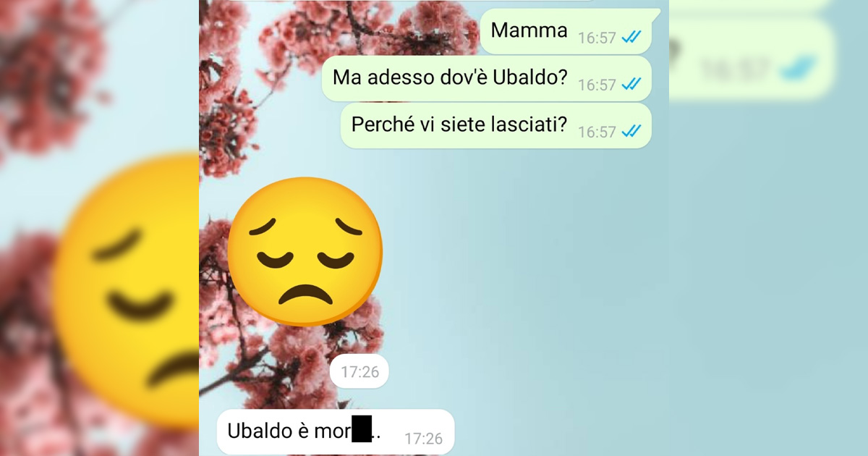Click the 17:26 time pill under the emoji
Viewport: 868px width, 456px height.
[359, 372]
